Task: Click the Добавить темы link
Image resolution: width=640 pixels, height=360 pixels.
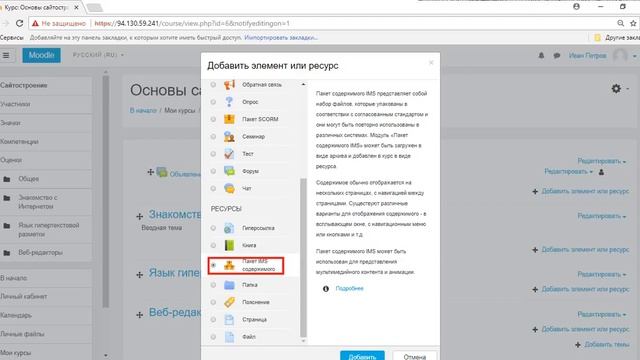Action: coord(602,345)
